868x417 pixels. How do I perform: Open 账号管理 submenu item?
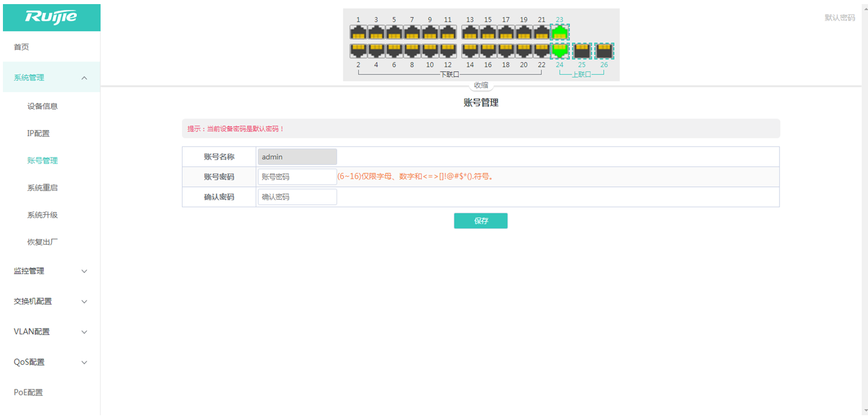(43, 160)
